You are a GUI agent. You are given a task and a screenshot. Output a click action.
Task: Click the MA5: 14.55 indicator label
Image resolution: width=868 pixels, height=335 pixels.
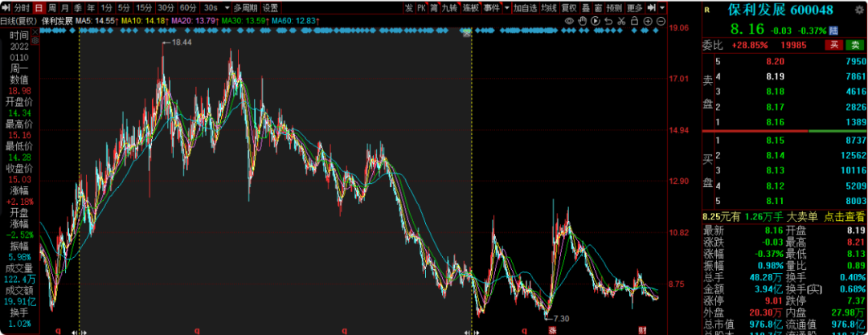pos(97,21)
